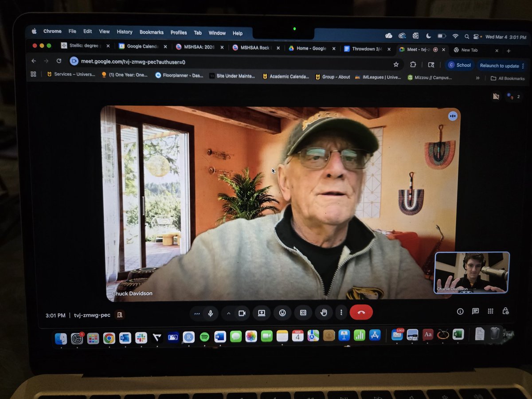Open App Store from the dock
Screen dimensions: 532x399
[375, 336]
